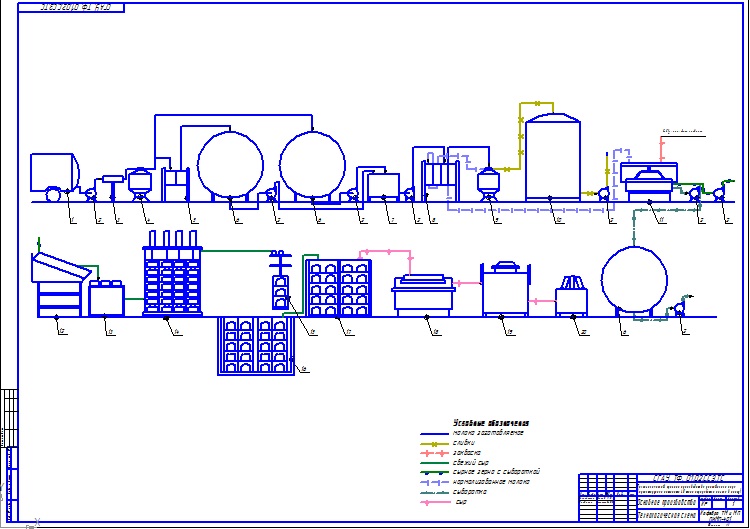Select the inclined draining conveyor at the lower left
The image size is (750, 529).
(60, 284)
